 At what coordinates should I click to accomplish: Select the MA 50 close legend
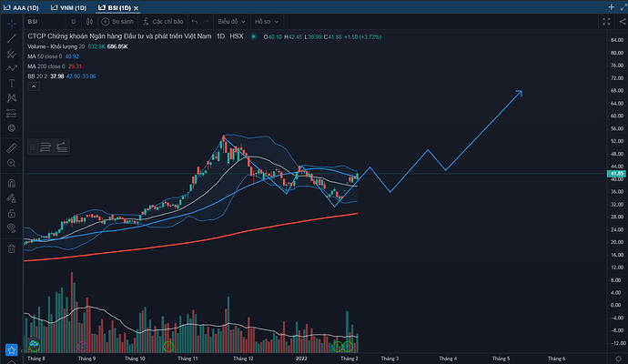click(45, 56)
